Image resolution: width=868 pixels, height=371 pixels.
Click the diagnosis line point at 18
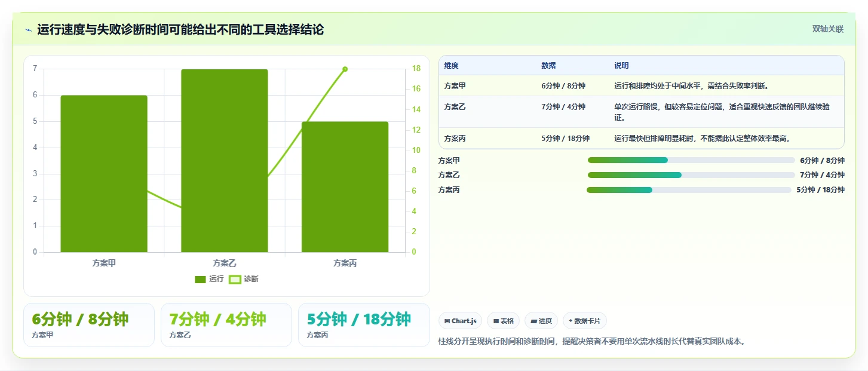point(345,69)
